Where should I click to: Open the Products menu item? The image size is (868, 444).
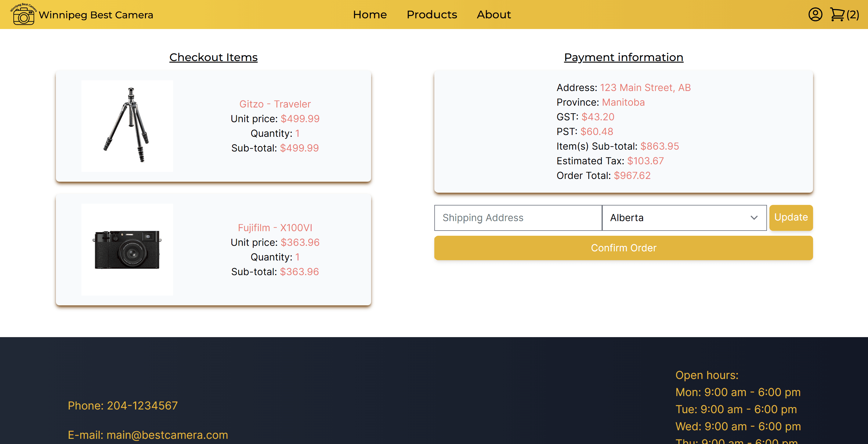click(x=432, y=14)
